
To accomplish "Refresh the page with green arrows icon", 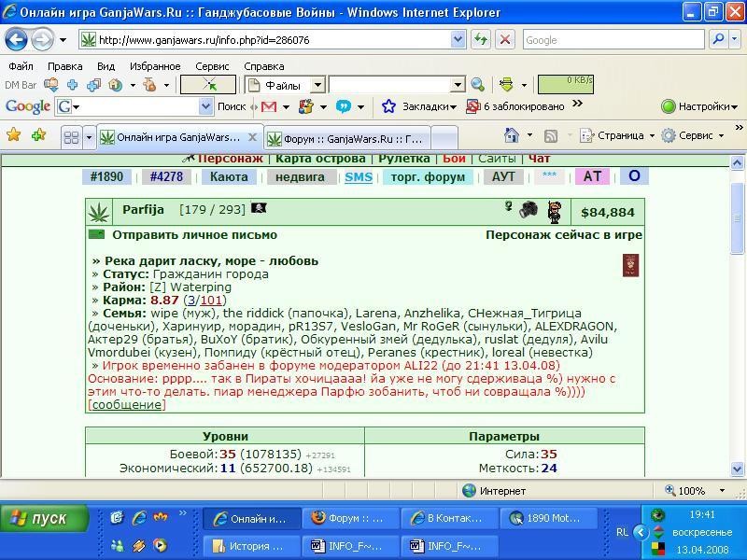I will (x=481, y=40).
